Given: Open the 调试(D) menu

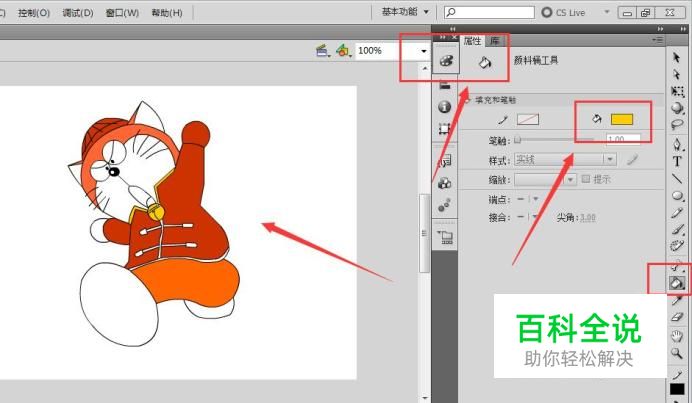Looking at the screenshot, I should tap(78, 12).
